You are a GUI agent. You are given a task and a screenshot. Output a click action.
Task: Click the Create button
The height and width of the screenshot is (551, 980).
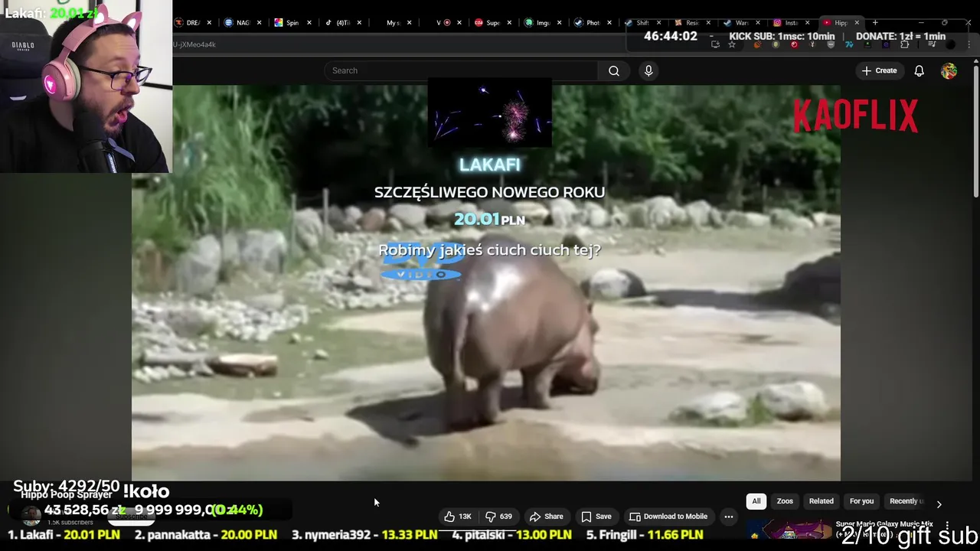pyautogui.click(x=878, y=70)
